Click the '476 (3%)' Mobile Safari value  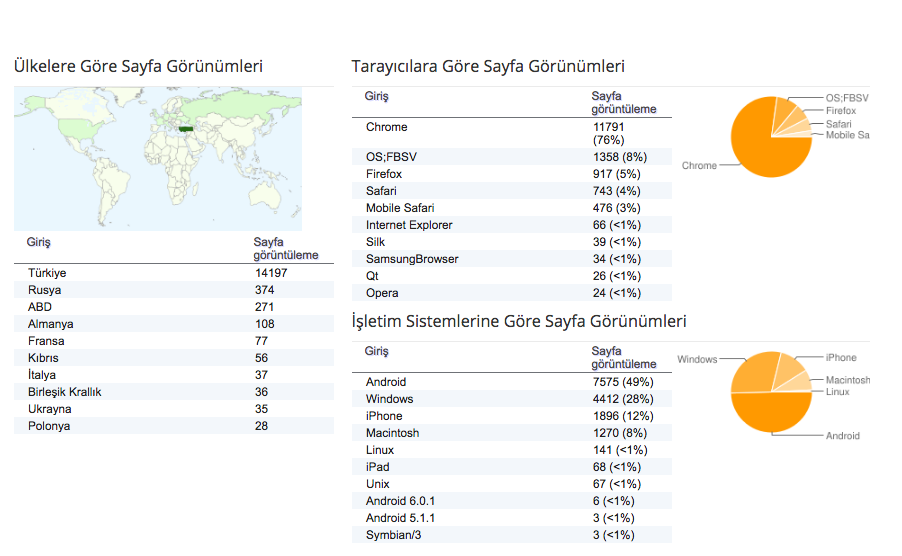(x=617, y=208)
